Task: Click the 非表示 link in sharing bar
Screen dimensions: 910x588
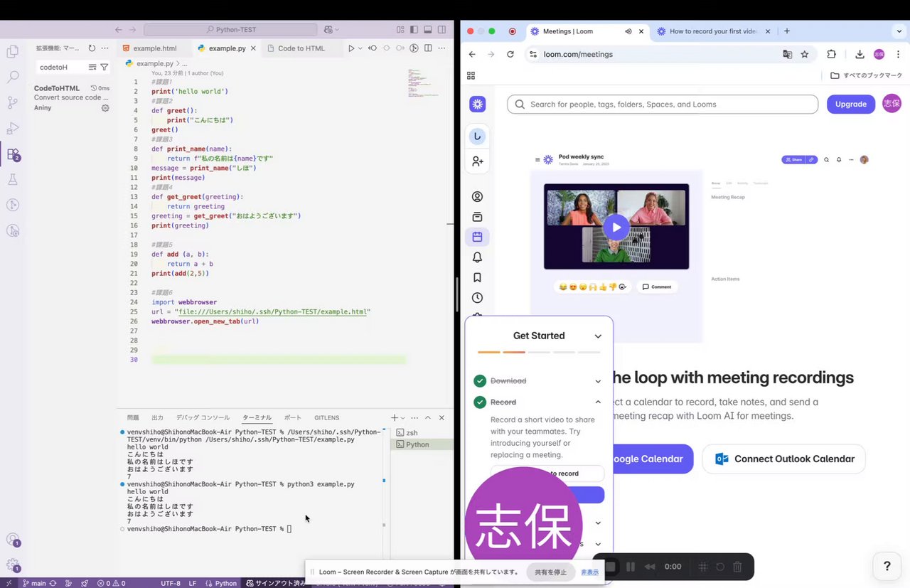Action: tap(589, 572)
